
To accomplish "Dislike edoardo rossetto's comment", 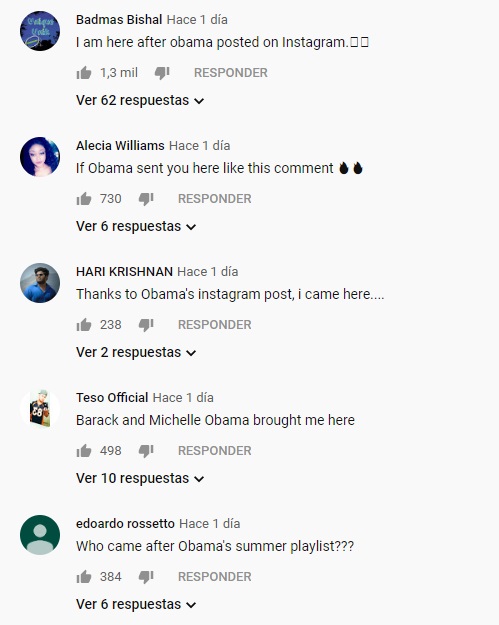I will point(146,577).
